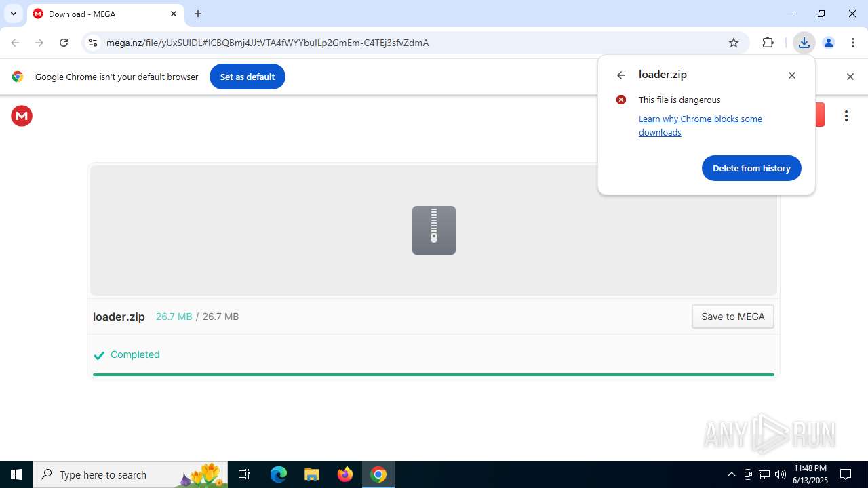Navigate forward in browser

[x=39, y=43]
